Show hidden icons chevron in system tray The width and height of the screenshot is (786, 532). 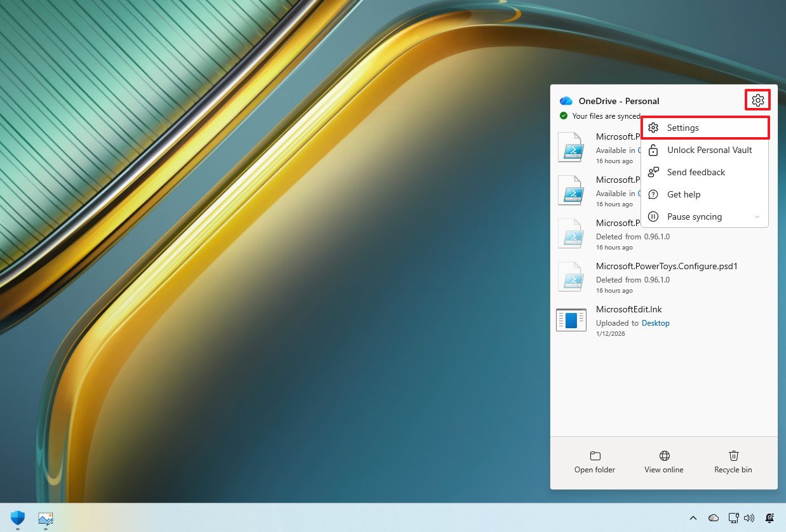pos(693,518)
